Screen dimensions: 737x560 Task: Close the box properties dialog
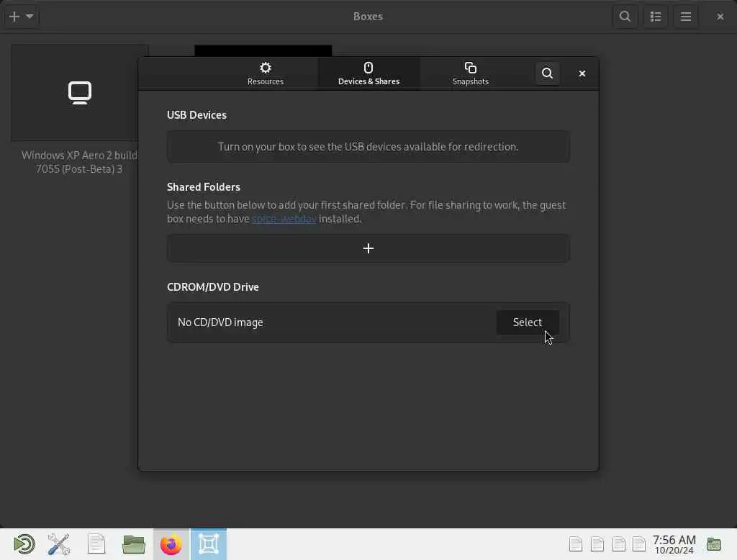pyautogui.click(x=582, y=73)
